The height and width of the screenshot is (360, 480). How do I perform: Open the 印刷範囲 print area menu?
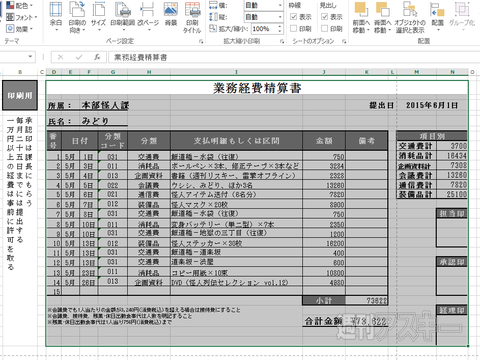tap(123, 17)
